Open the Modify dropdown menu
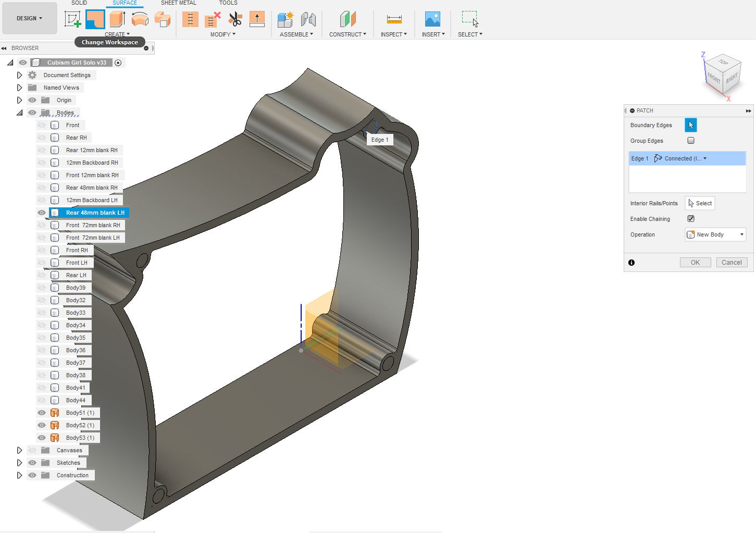The width and height of the screenshot is (756, 533). point(223,34)
